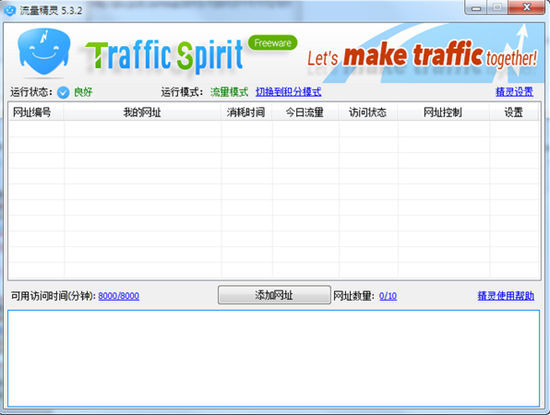Screen dimensions: 550x415
Task: Click the 消耗时间 column header
Action: pyautogui.click(x=246, y=112)
